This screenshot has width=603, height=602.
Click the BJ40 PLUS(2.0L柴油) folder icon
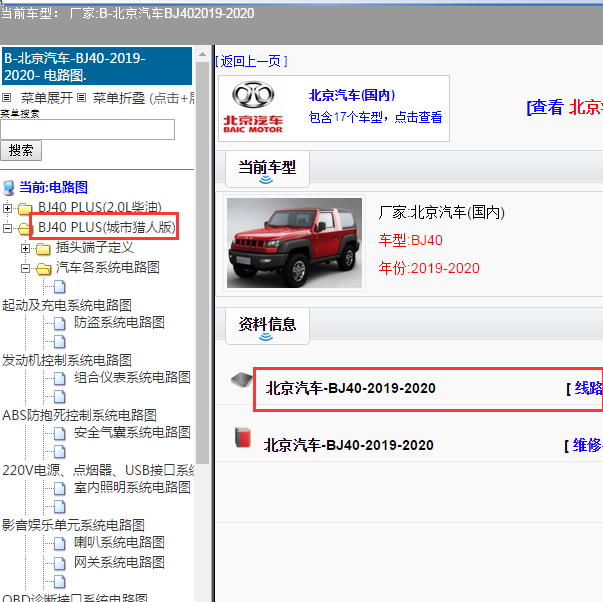(25, 209)
